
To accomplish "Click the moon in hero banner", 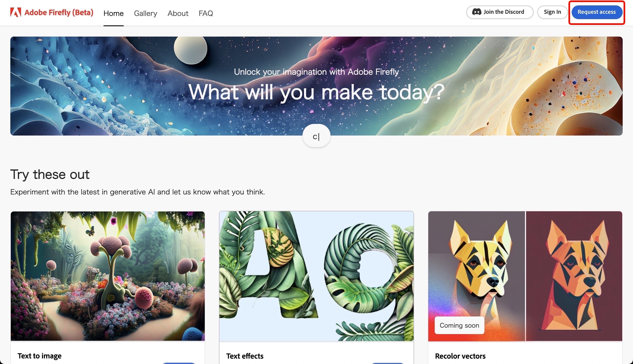I will pyautogui.click(x=190, y=50).
